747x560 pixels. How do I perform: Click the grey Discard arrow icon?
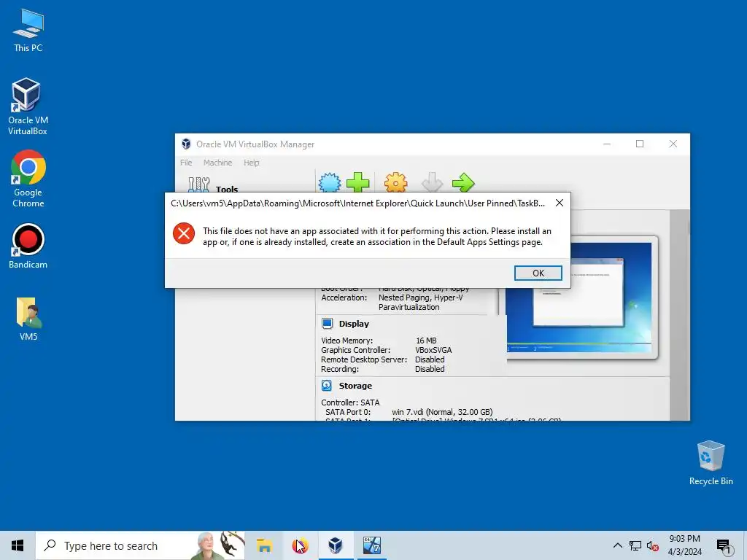point(433,182)
